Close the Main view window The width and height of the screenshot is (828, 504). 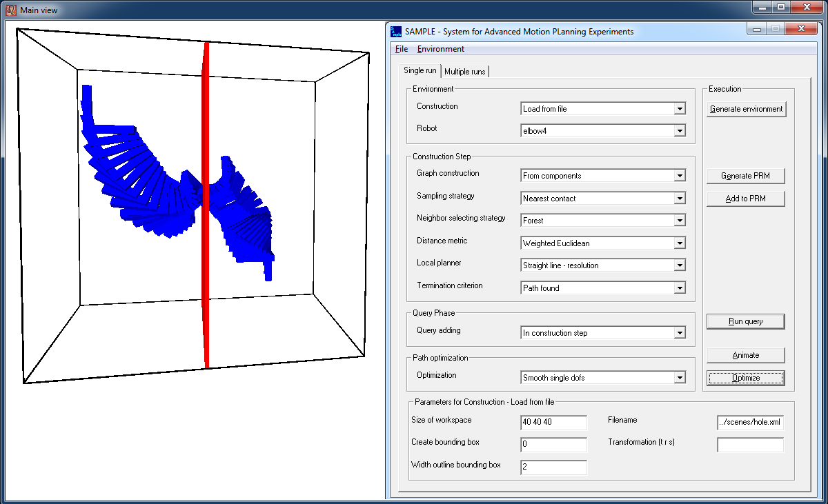coord(806,7)
